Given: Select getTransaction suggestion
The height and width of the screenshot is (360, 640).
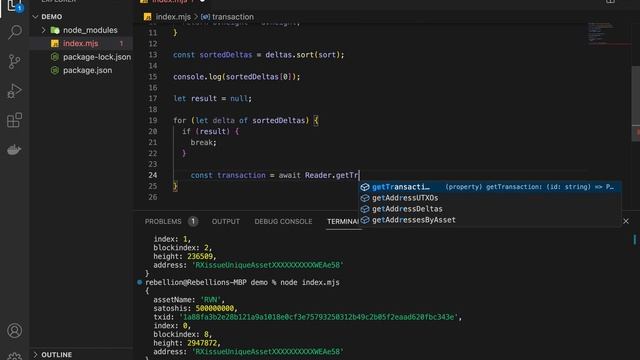Looking at the screenshot, I should (x=490, y=187).
